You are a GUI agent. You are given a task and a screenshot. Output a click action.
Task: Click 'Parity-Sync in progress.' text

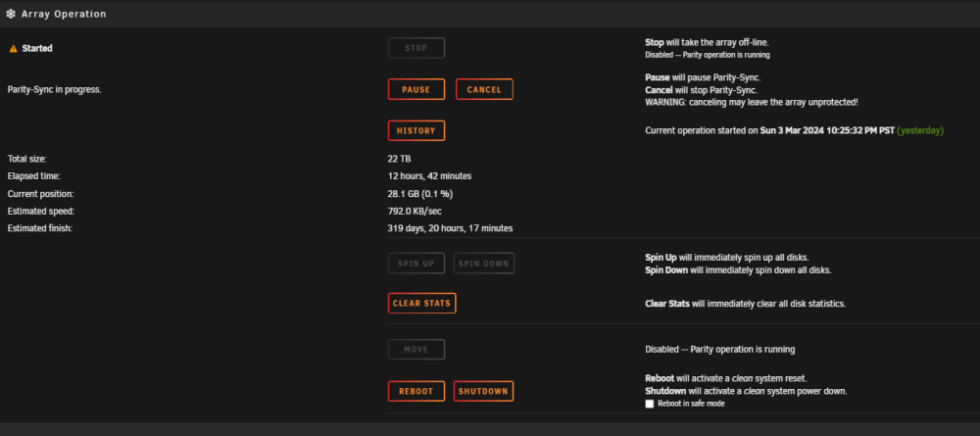coord(54,89)
